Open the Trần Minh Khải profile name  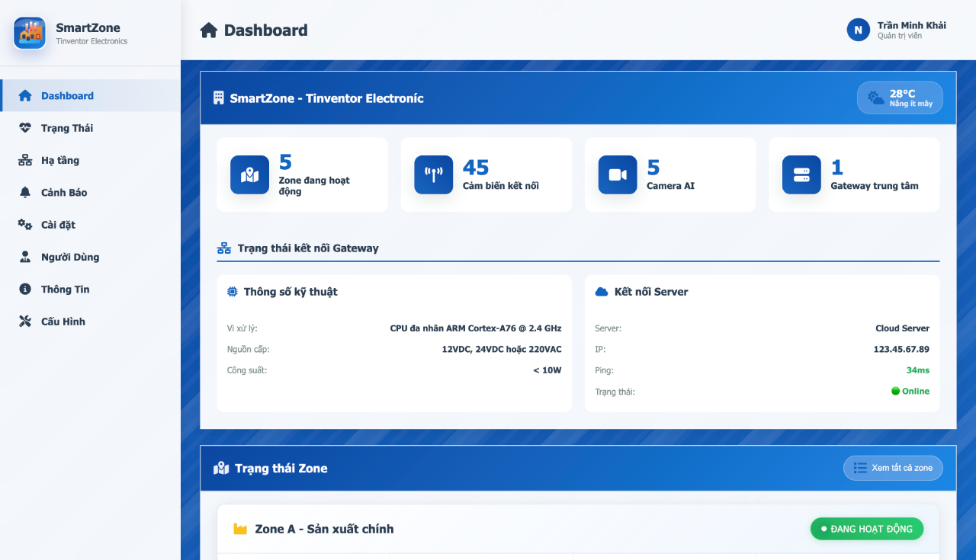click(911, 25)
